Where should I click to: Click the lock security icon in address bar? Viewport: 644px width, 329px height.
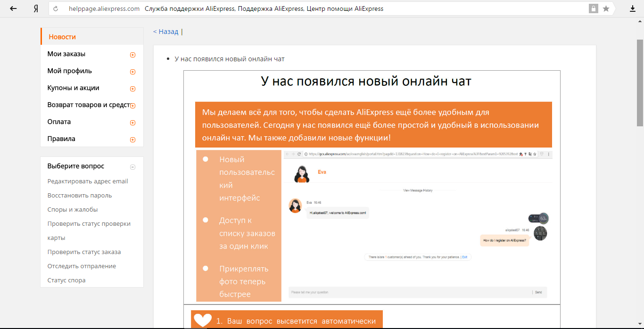(x=593, y=8)
